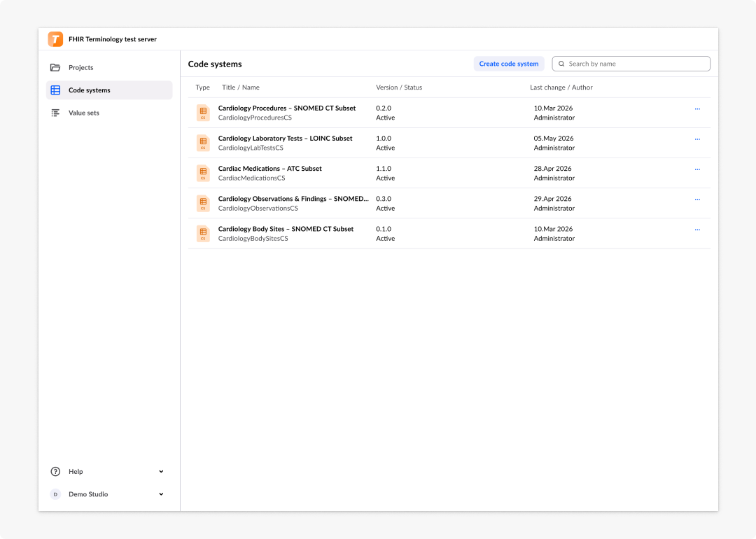The width and height of the screenshot is (756, 539).
Task: Click the Cardiology Procedures code system icon
Action: tap(203, 113)
